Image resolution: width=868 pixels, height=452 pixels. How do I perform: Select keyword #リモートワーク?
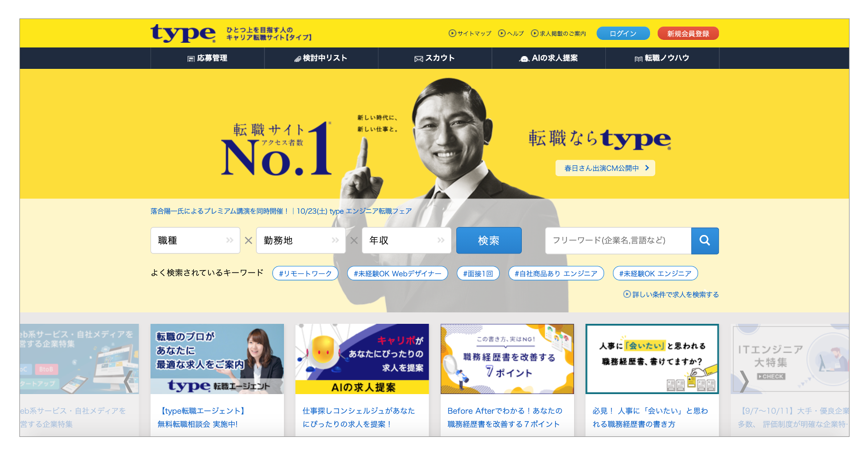pos(305,273)
